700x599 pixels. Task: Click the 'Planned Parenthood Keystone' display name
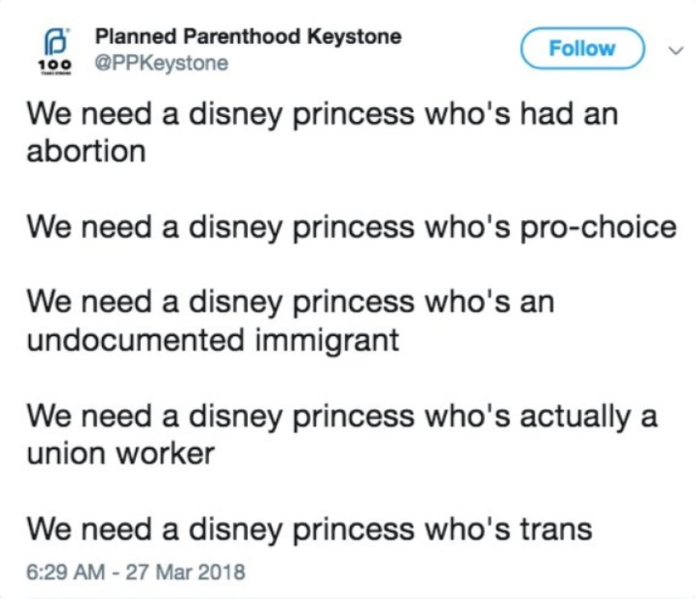(247, 36)
